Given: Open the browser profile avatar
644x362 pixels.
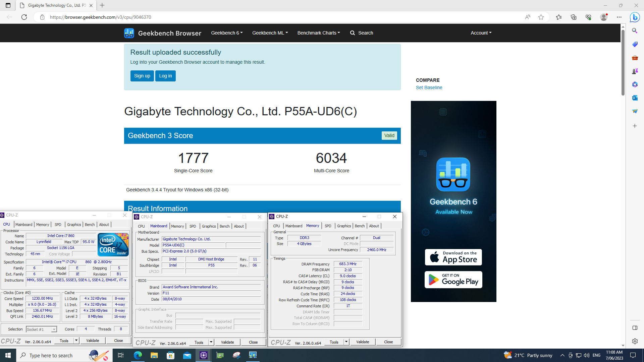Looking at the screenshot, I should pos(604,17).
